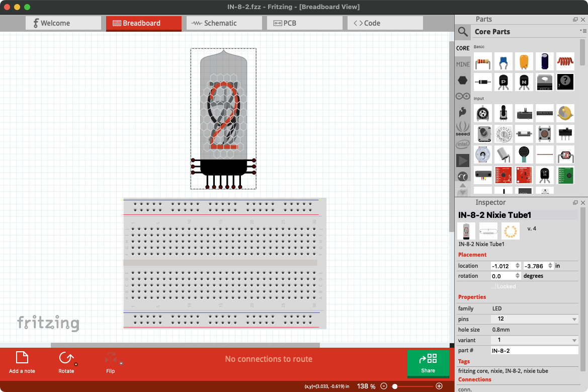Viewport: 588px width, 392px height.
Task: Zoom in with the plus button
Action: (439, 386)
